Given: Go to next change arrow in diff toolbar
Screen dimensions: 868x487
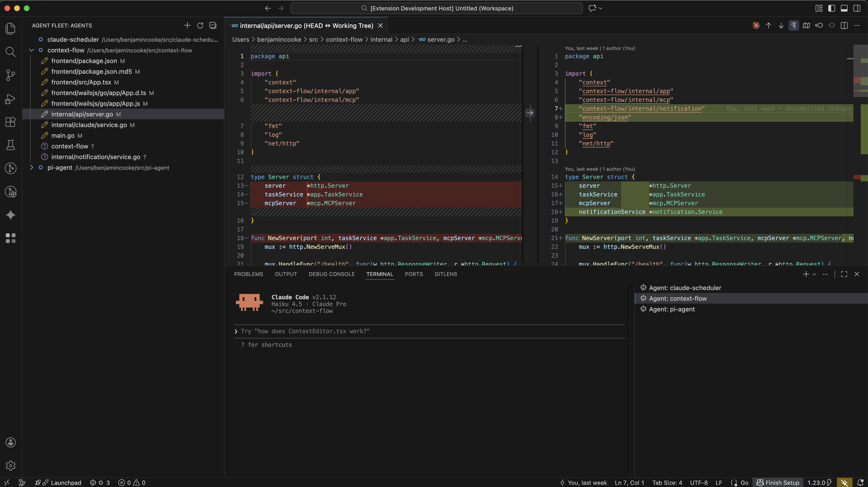Looking at the screenshot, I should click(x=781, y=26).
